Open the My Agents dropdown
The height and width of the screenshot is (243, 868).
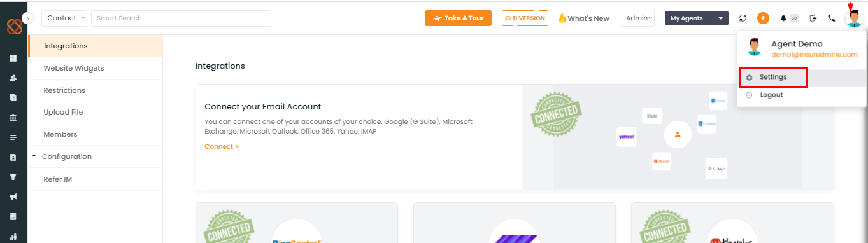(x=696, y=18)
